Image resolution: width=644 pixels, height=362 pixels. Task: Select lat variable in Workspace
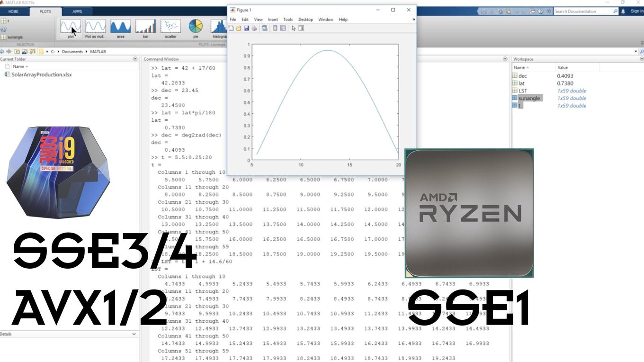tap(521, 83)
